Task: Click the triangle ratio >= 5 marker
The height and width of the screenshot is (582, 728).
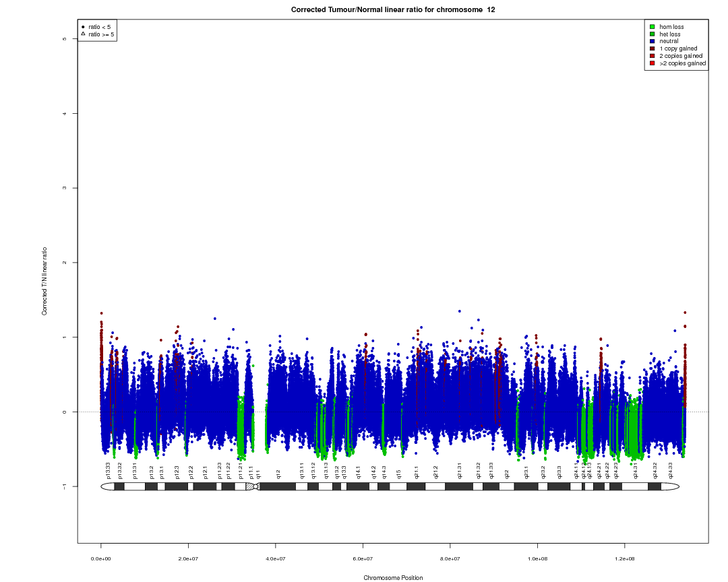Action: 83,34
